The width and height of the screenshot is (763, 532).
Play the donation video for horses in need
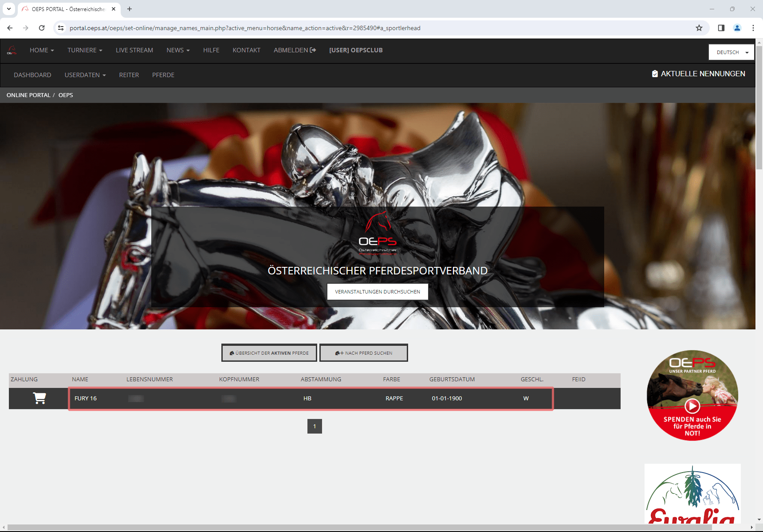click(692, 406)
